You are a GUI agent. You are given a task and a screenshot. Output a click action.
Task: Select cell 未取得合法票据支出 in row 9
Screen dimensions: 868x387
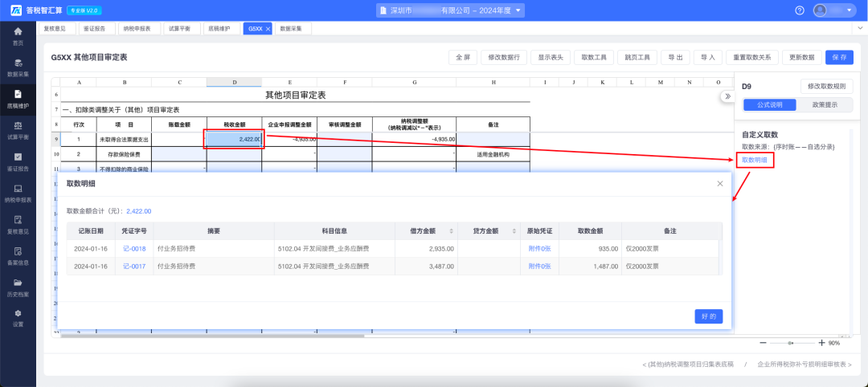[124, 140]
